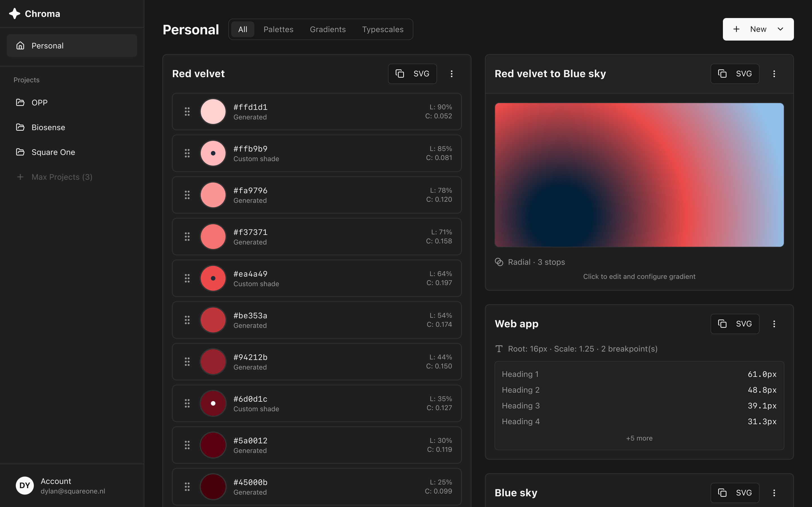Click the Biosense folder icon in the sidebar
The width and height of the screenshot is (812, 507).
point(21,127)
